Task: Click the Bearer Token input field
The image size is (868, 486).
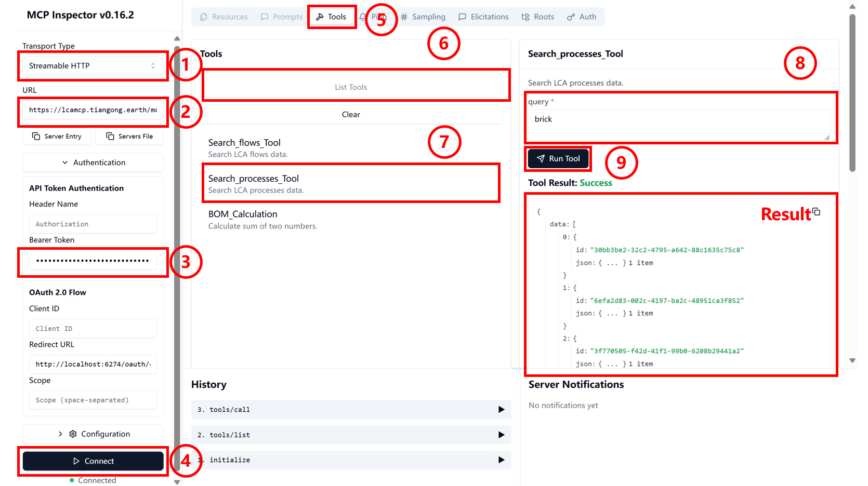Action: click(93, 261)
